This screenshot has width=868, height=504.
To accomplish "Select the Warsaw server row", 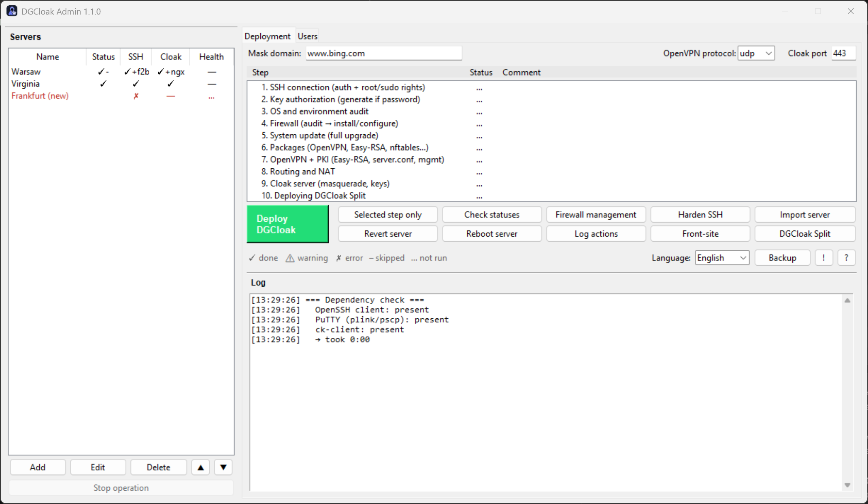I will click(x=121, y=72).
